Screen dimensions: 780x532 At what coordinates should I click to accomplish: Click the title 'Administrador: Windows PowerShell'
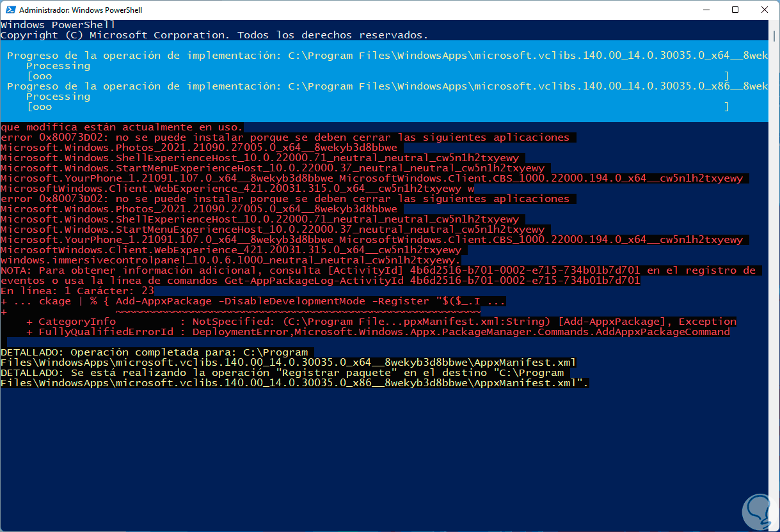(81, 10)
